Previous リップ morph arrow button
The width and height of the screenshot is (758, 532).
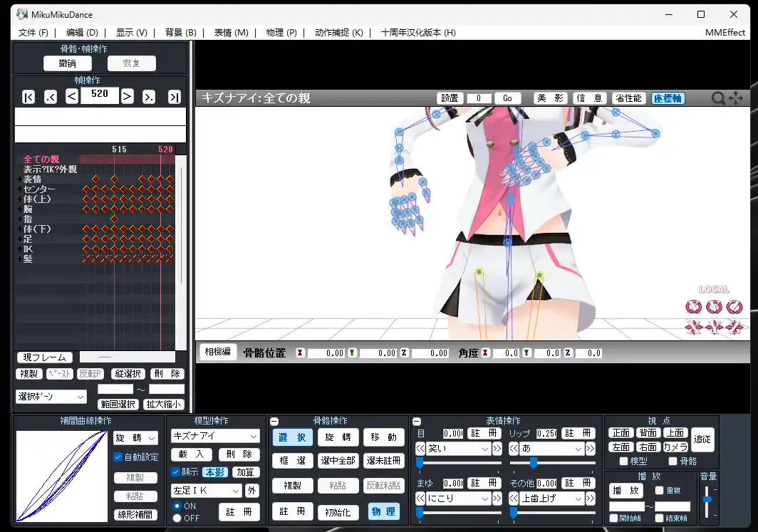click(x=514, y=449)
